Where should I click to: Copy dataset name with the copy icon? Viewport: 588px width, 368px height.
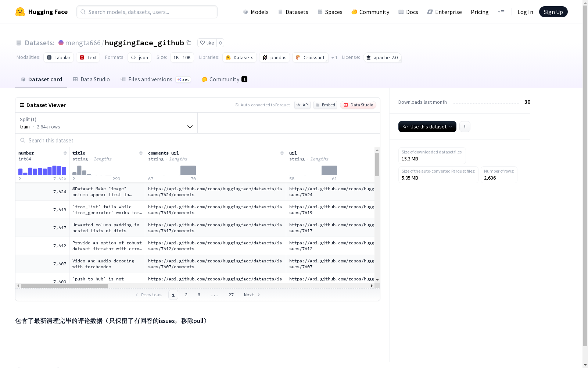pyautogui.click(x=189, y=43)
